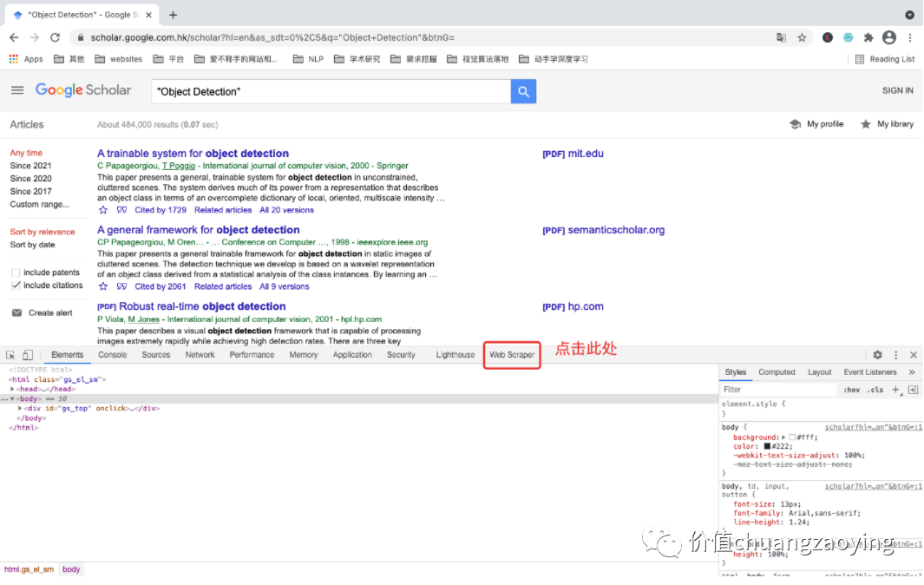
Task: Bookmark this page with the star icon
Action: pyautogui.click(x=802, y=37)
